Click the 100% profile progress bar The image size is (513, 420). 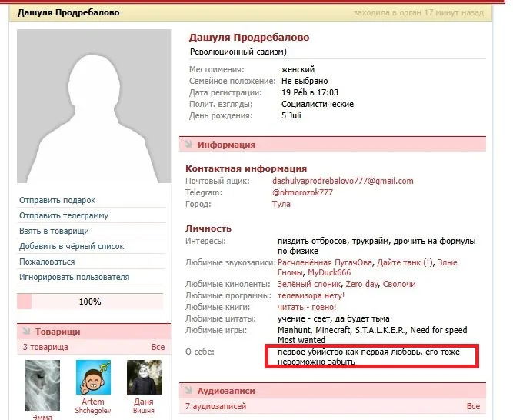coord(90,302)
